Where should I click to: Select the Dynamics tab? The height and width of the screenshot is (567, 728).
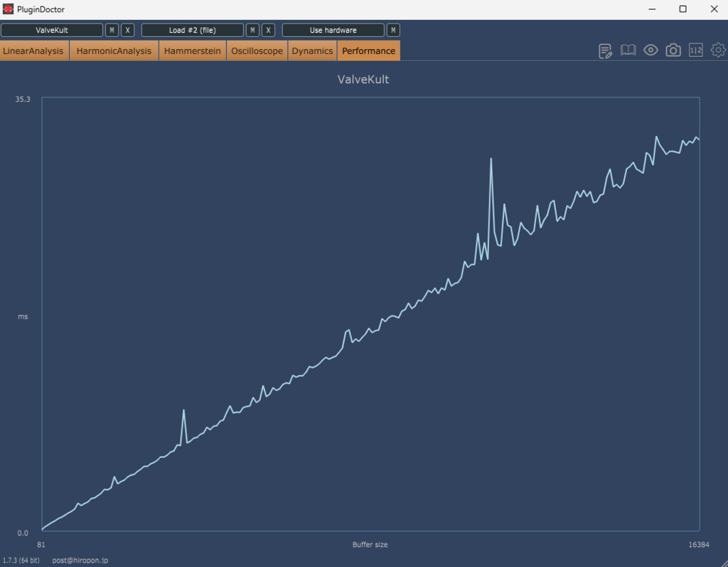tap(312, 51)
